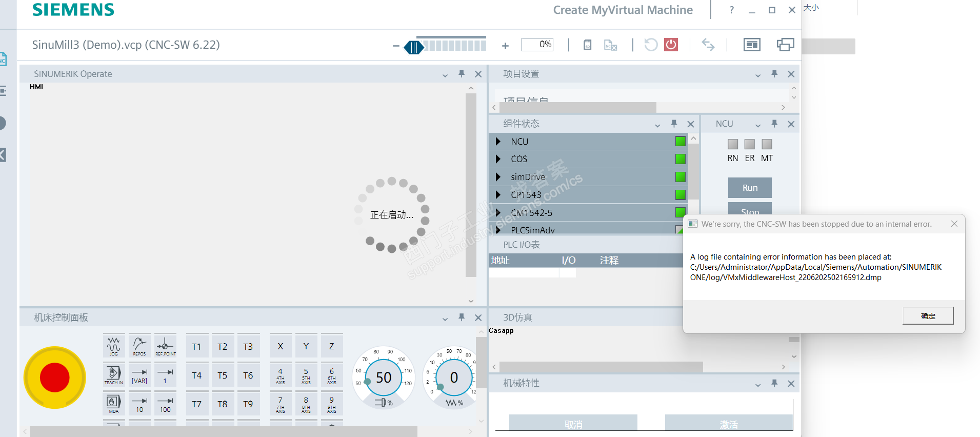Open the NCU panel dropdown chevron
Viewport: 980px width, 437px height.
(758, 126)
